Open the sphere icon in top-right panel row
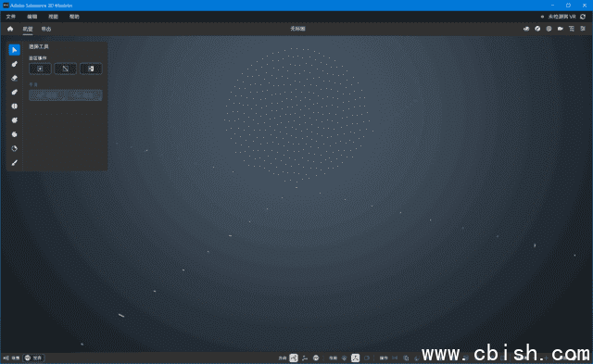 pos(549,29)
